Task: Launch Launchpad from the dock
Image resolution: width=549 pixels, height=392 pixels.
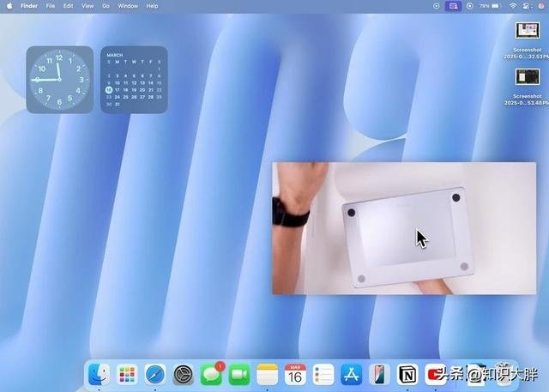Action: coord(127,374)
